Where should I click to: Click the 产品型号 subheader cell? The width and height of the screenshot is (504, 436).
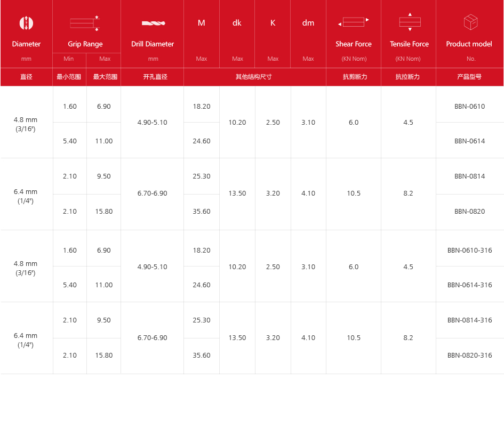click(x=470, y=77)
